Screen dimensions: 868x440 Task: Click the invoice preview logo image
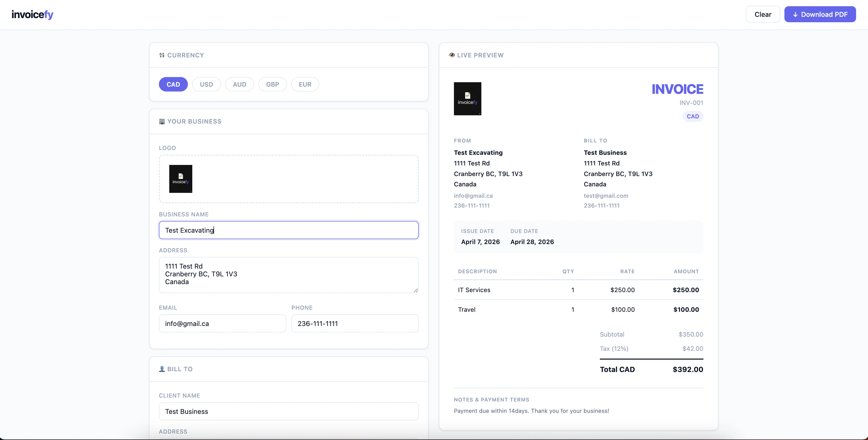pos(467,99)
